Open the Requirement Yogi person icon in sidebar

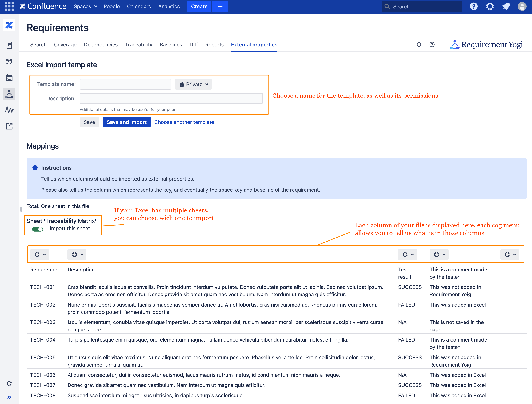[x=9, y=94]
